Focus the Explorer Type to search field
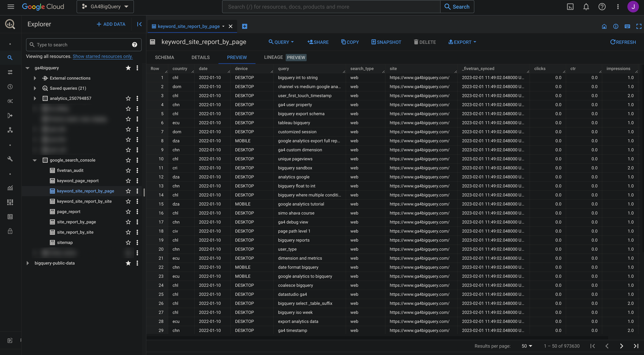The width and height of the screenshot is (644, 355). click(x=83, y=45)
